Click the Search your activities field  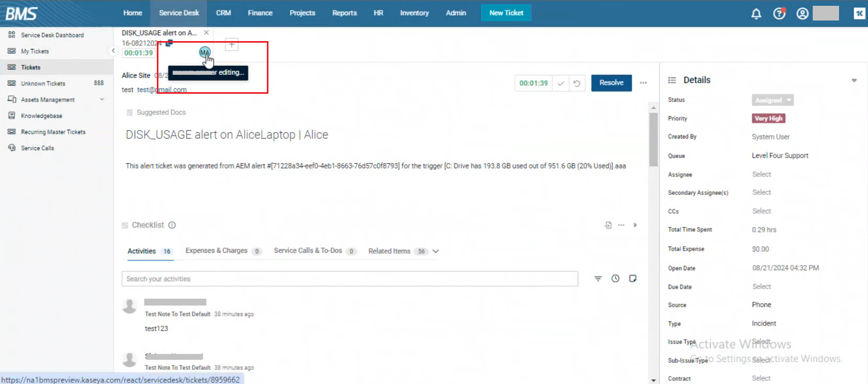pyautogui.click(x=350, y=279)
